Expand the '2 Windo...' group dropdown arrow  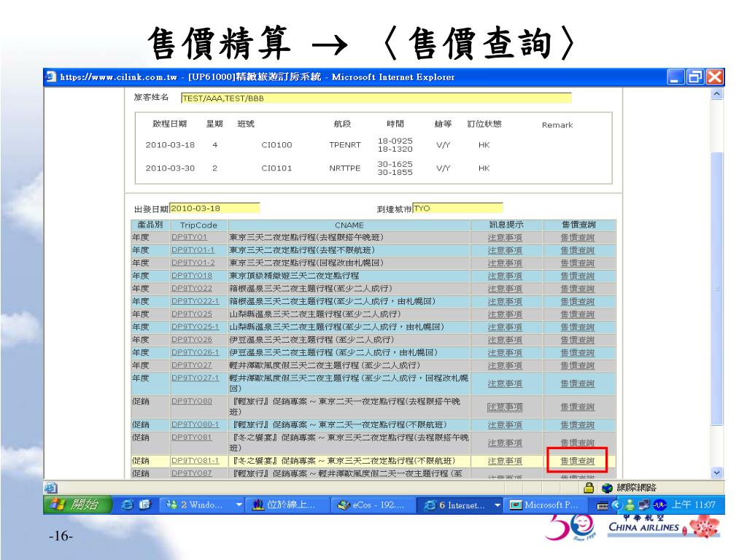coord(239,505)
